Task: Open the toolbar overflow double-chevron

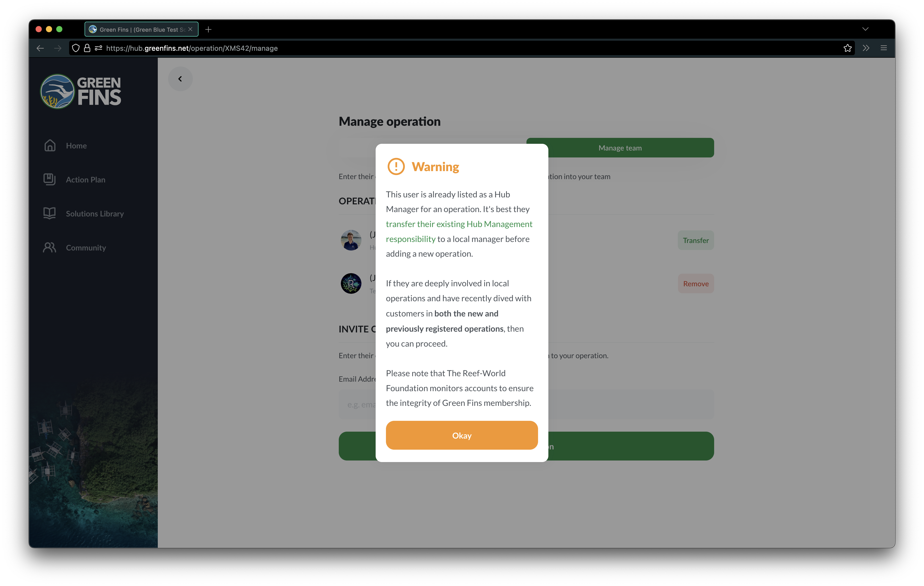Action: [x=866, y=48]
